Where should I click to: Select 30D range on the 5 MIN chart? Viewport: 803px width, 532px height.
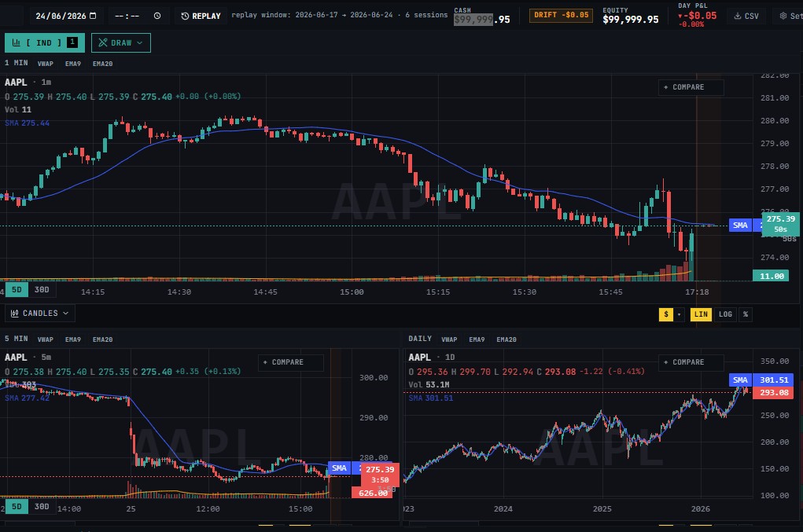coord(42,506)
